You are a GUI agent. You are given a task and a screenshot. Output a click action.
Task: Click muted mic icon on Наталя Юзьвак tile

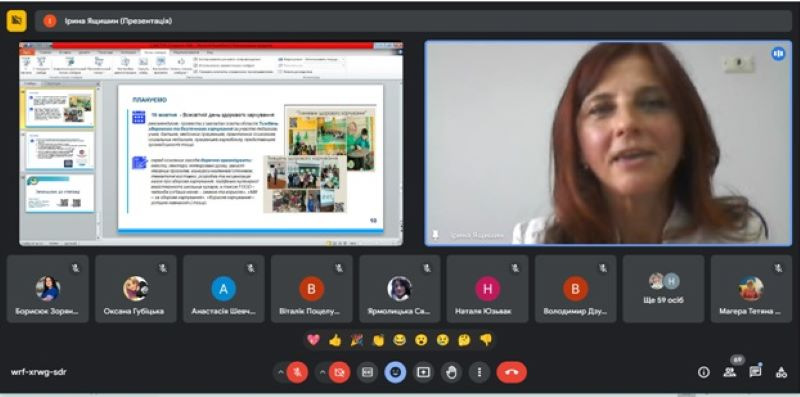pyautogui.click(x=515, y=267)
